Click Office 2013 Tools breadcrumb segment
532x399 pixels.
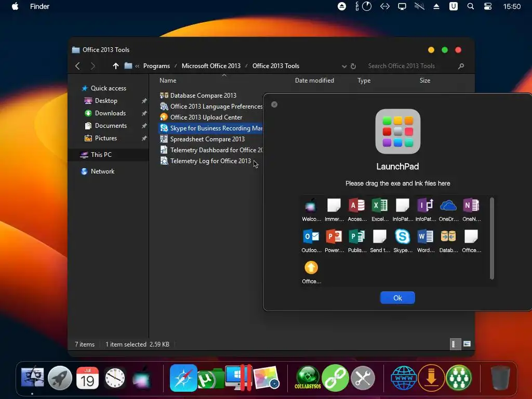point(276,66)
